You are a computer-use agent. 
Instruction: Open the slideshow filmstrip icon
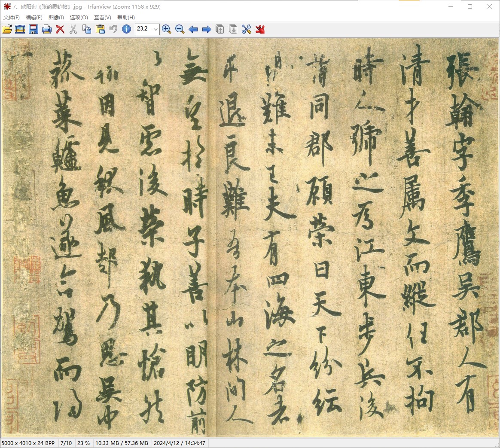pos(20,29)
